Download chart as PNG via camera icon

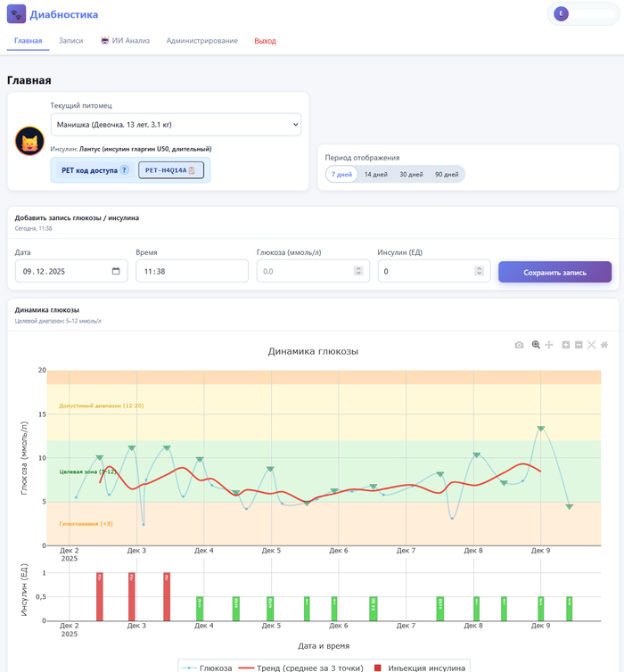pyautogui.click(x=519, y=345)
